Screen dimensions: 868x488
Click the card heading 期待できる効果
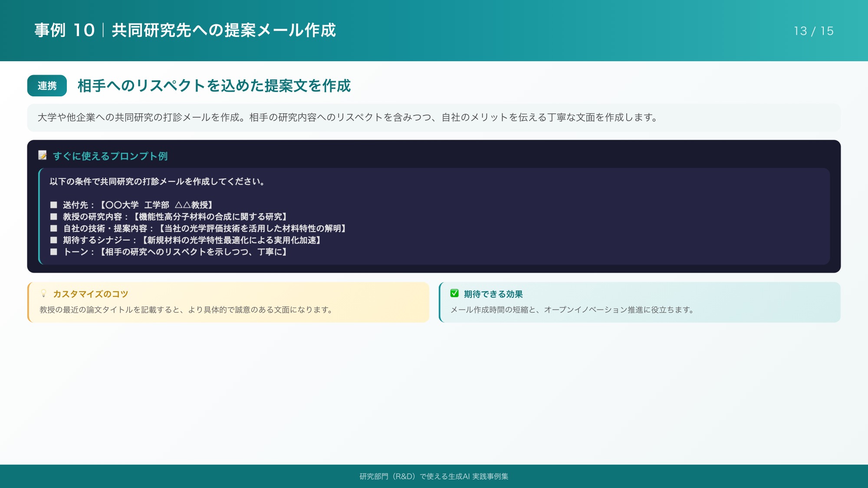click(493, 294)
